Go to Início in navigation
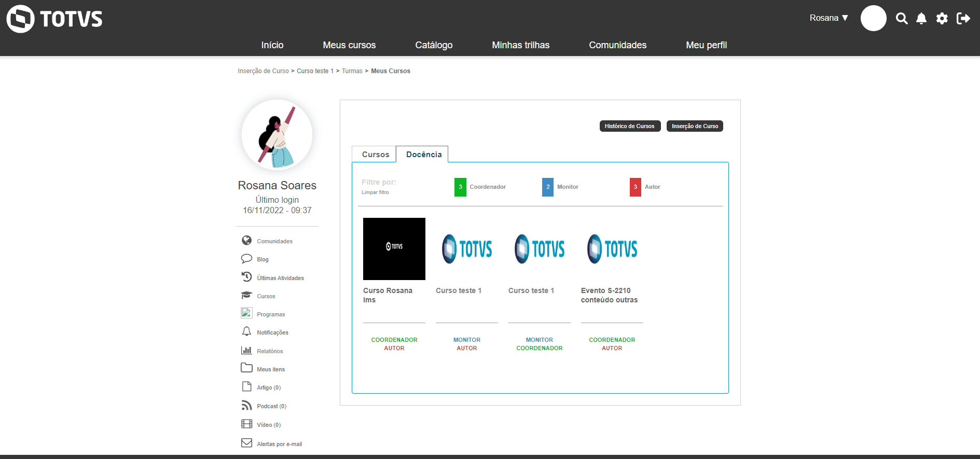The height and width of the screenshot is (459, 980). (272, 45)
